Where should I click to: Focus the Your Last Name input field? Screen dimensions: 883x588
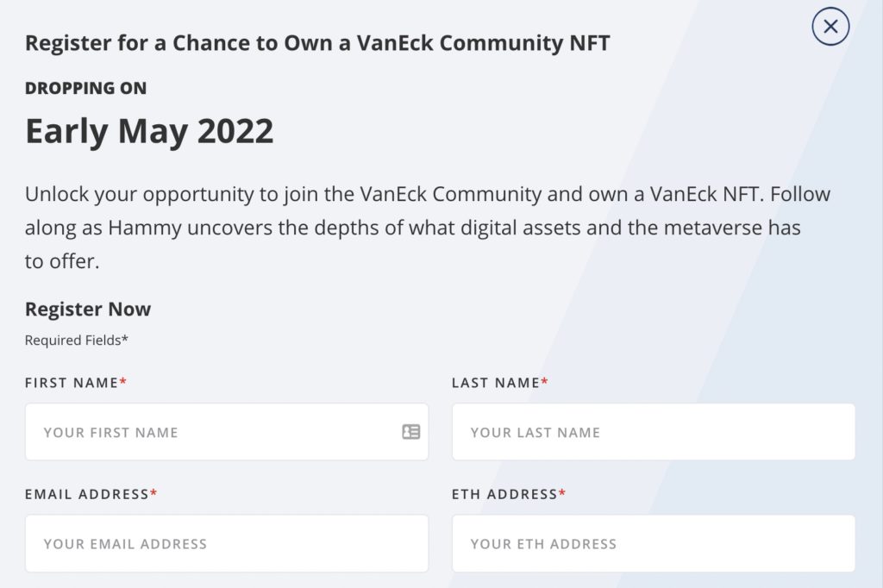tap(654, 432)
